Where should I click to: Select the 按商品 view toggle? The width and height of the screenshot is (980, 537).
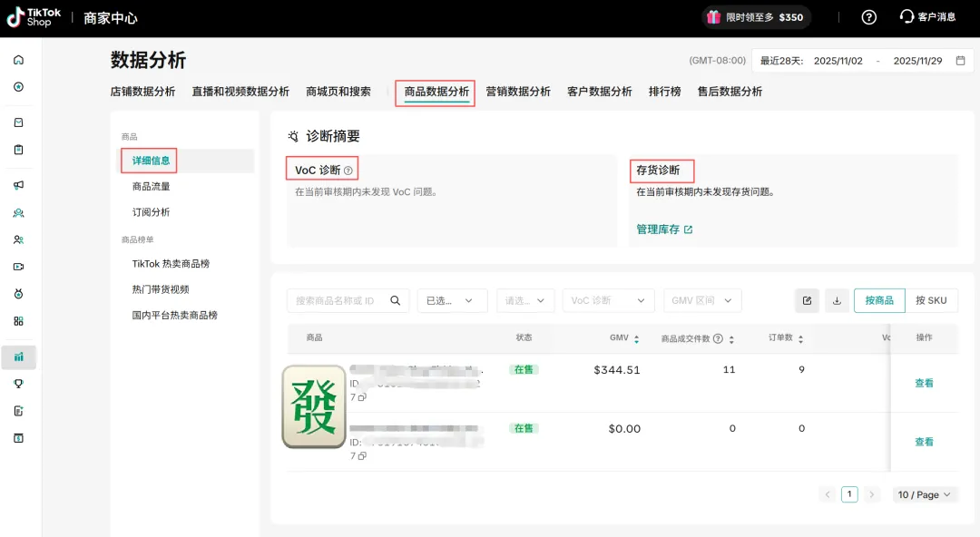click(x=878, y=300)
